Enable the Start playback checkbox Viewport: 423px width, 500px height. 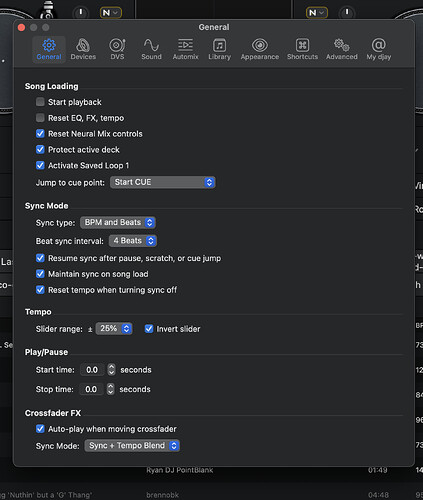pos(40,102)
